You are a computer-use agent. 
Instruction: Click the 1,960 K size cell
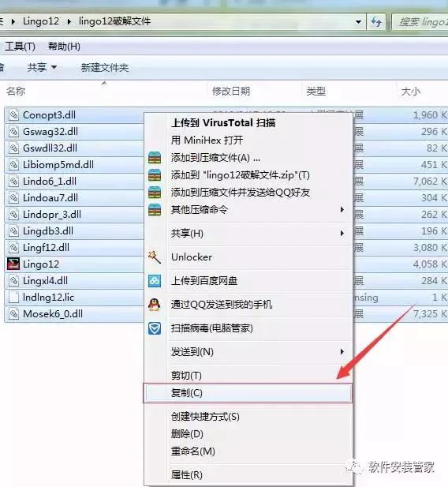tap(430, 115)
